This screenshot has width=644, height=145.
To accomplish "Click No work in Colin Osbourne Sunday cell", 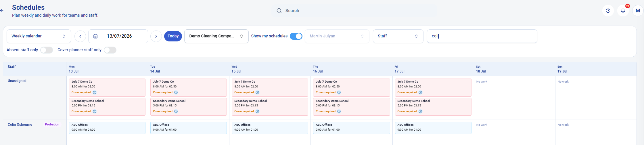I will [x=563, y=125].
